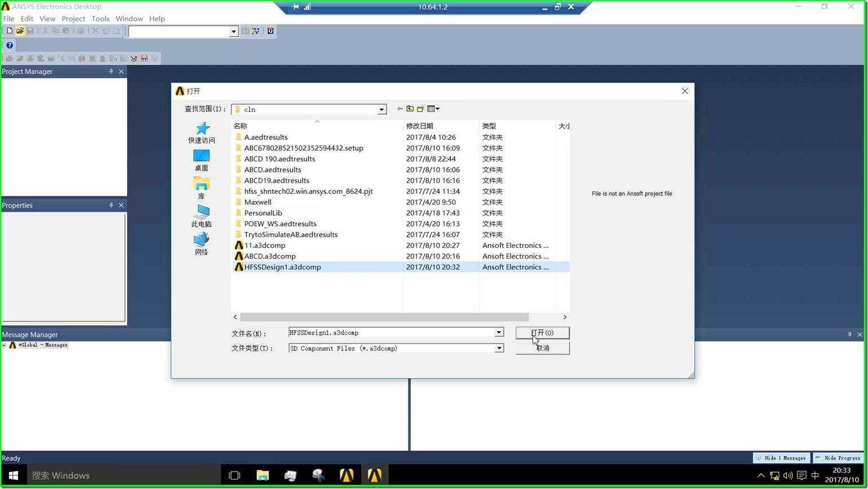Select the Maxwell folder
The image size is (868, 489).
click(x=258, y=202)
